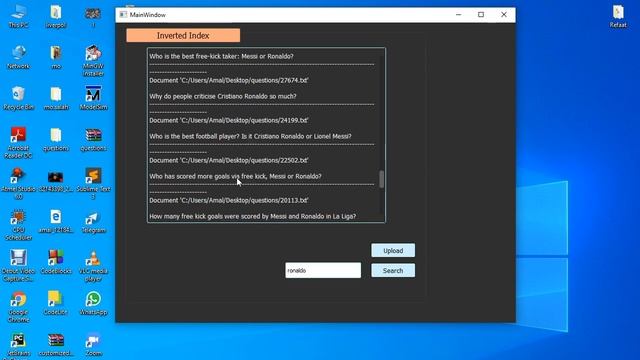Select result 'Who is the best football player?' line
This screenshot has height=360, width=640.
(250, 136)
